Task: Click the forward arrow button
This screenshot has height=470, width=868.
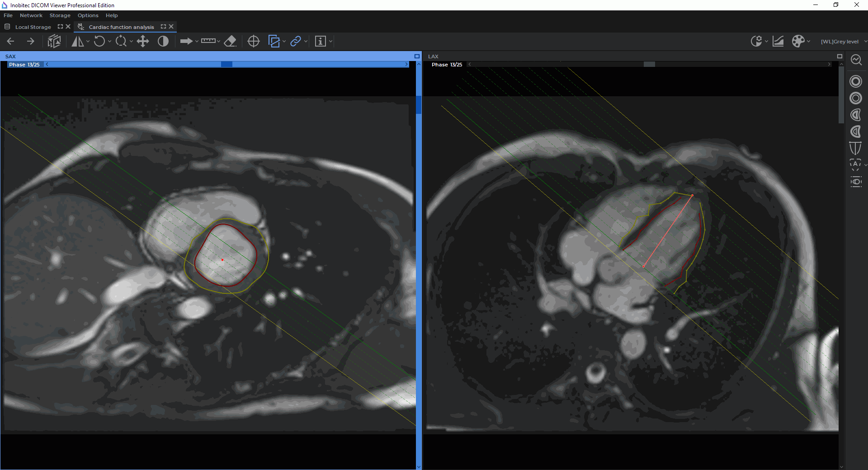Action: tap(31, 42)
